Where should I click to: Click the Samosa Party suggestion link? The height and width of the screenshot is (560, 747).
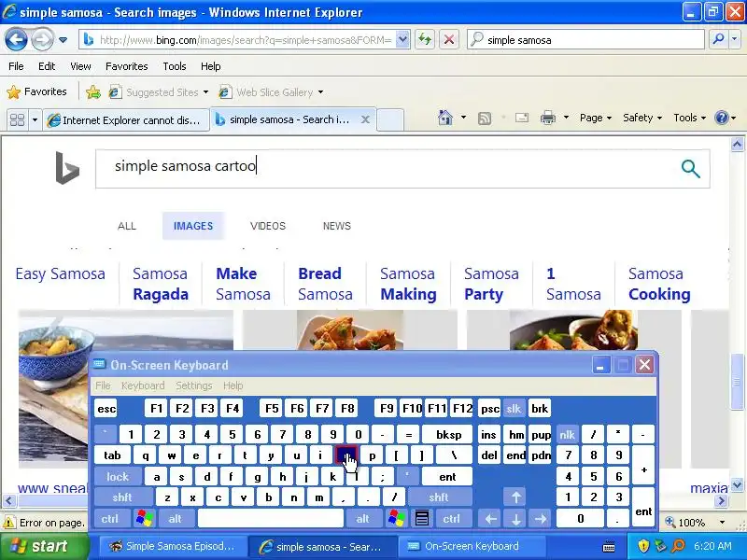(x=491, y=284)
